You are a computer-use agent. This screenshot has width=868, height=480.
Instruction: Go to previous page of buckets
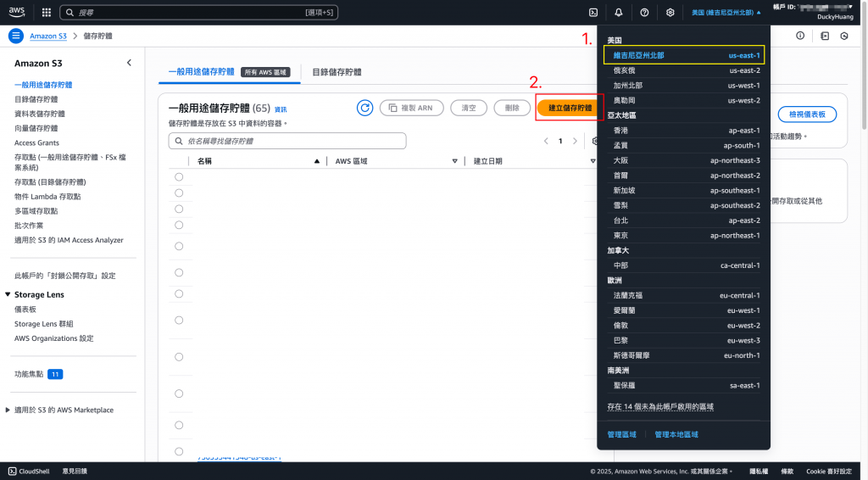point(546,141)
